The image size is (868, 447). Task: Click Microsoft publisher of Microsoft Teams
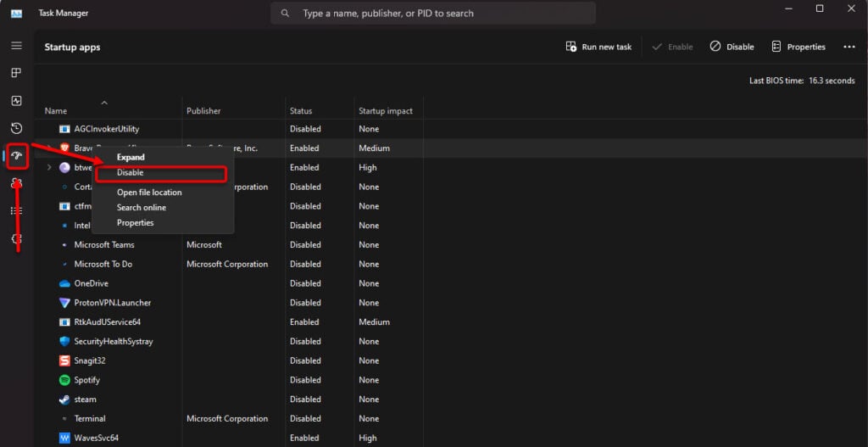(x=204, y=245)
